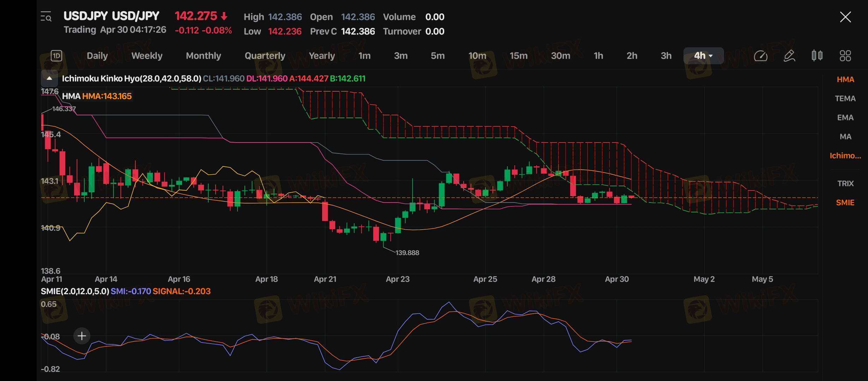
Task: Toggle the HMA overlay indicator
Action: point(845,80)
